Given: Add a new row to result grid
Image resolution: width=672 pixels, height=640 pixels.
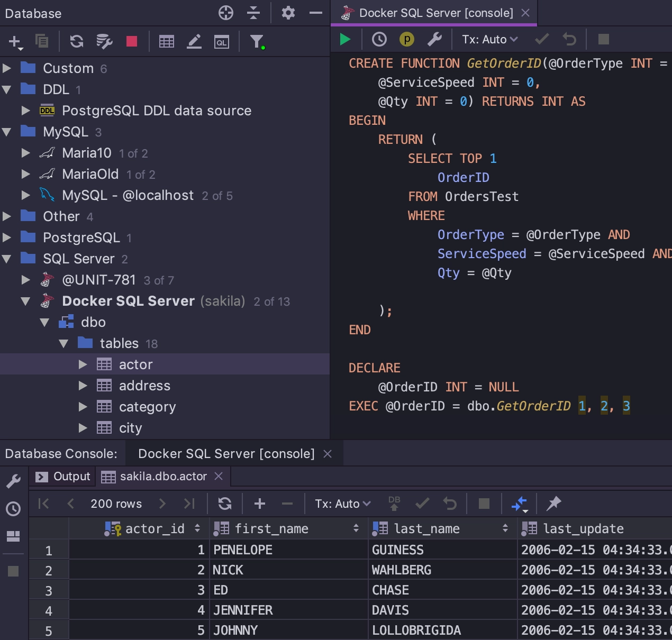Looking at the screenshot, I should 260,504.
